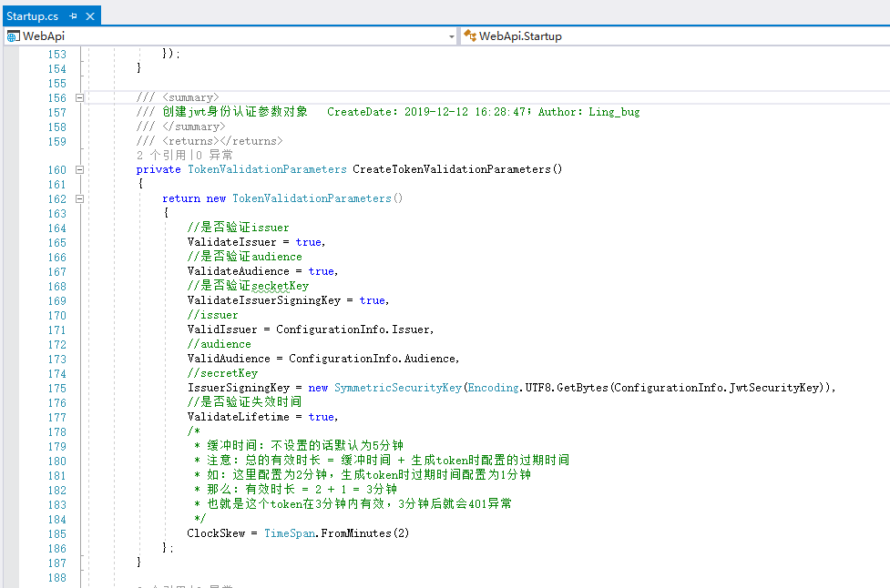Click the WebApi.Startup class icon
Screen dimensions: 890x588
click(470, 36)
